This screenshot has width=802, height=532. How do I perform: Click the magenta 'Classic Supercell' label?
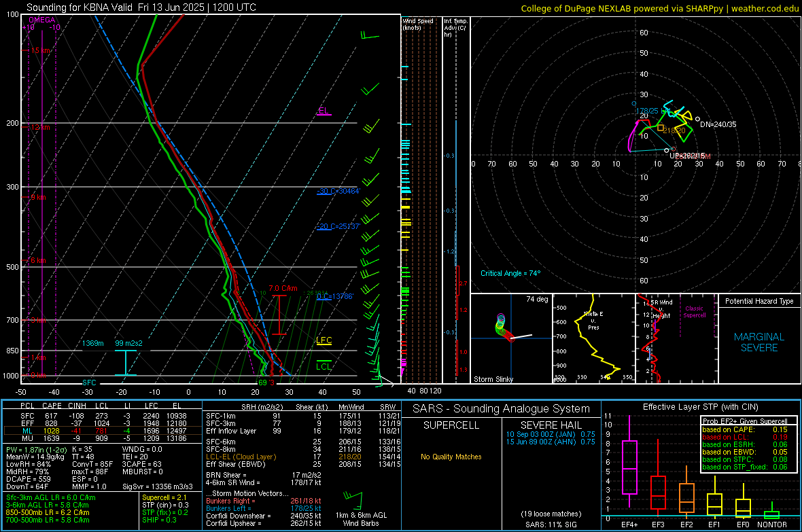[695, 312]
